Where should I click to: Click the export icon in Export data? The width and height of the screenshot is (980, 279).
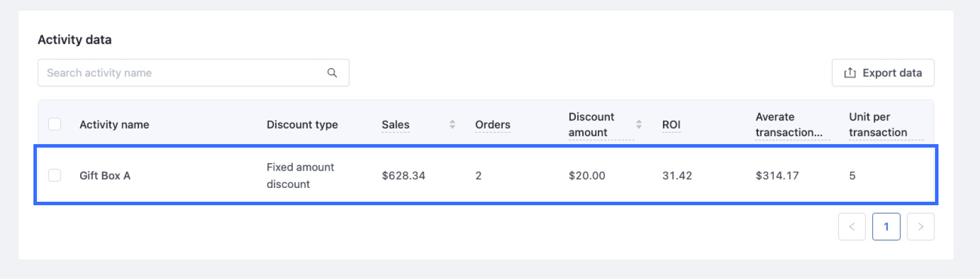point(850,73)
